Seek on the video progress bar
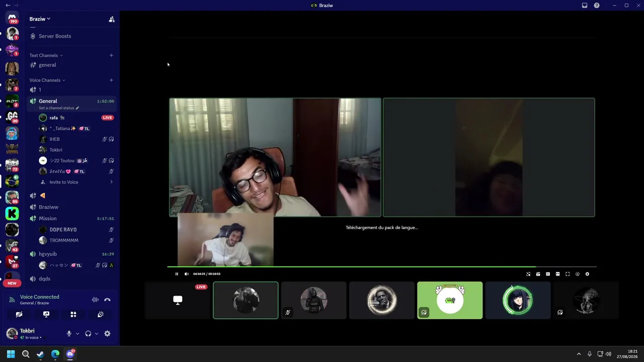 [x=382, y=266]
